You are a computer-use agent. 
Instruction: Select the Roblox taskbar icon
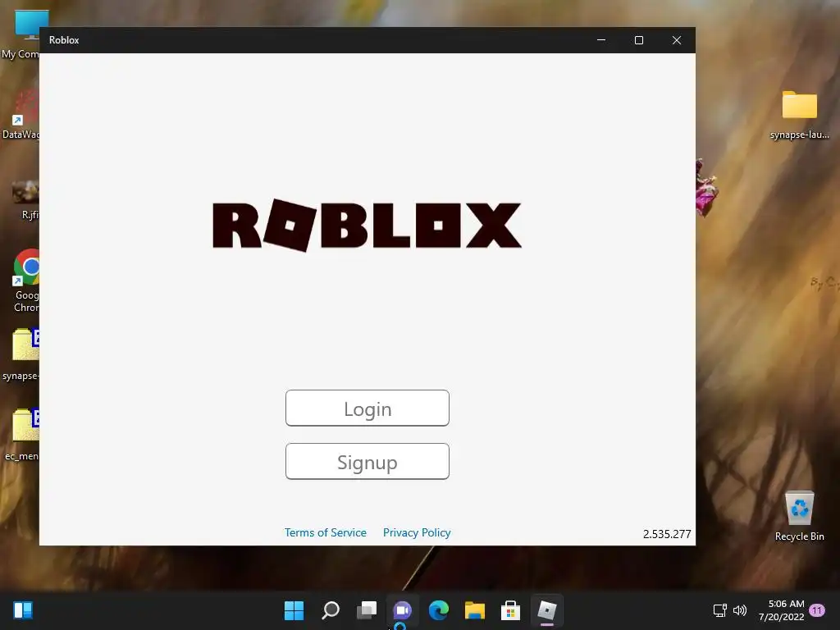pyautogui.click(x=547, y=610)
